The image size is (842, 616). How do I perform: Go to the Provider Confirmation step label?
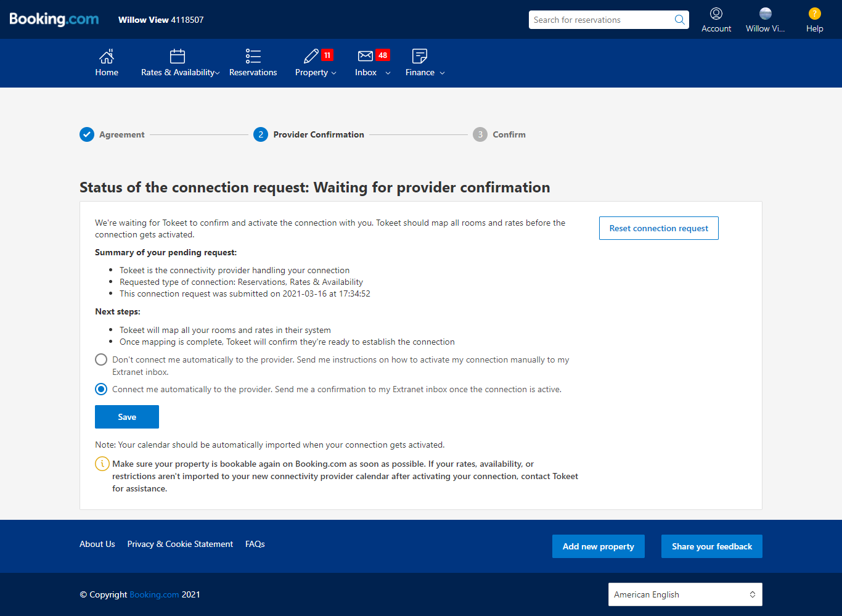point(319,134)
